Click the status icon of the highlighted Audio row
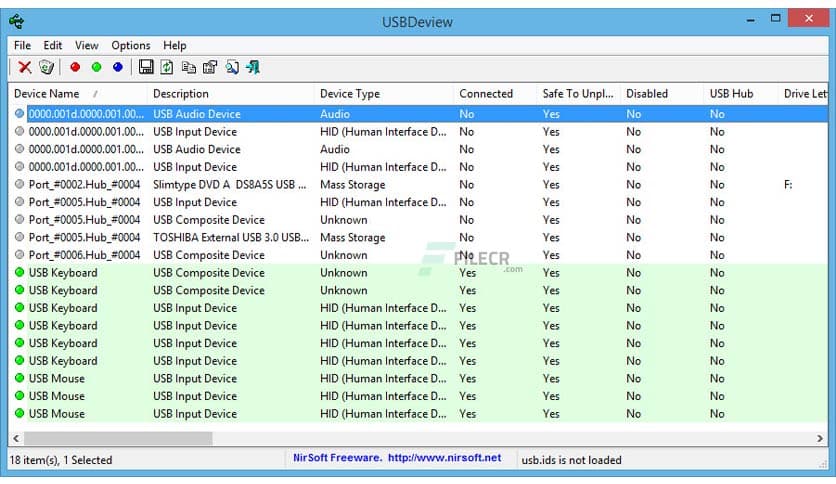This screenshot has height=484, width=836. [20, 114]
